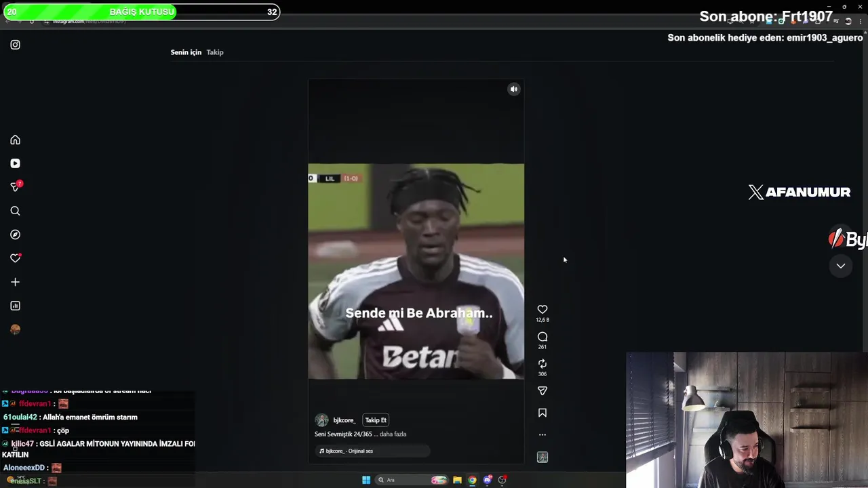Save the reel with bookmark icon

(542, 413)
